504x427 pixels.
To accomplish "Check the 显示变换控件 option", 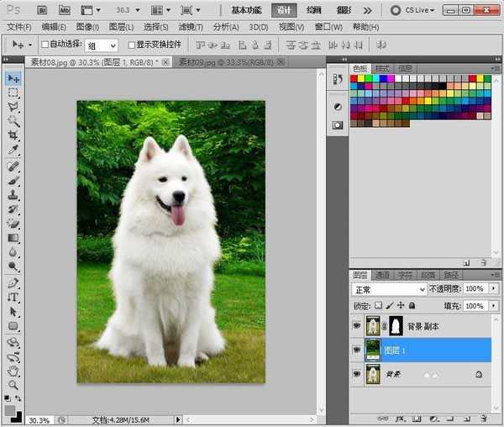I will click(131, 45).
